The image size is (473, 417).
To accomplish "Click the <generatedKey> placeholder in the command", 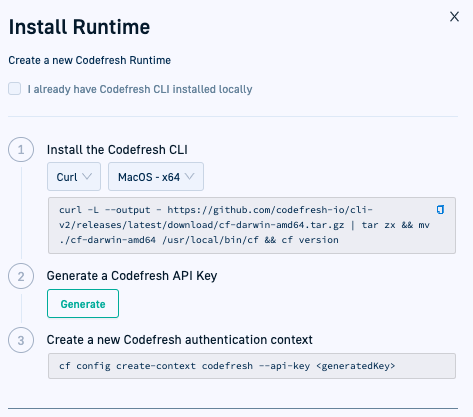I will point(356,366).
